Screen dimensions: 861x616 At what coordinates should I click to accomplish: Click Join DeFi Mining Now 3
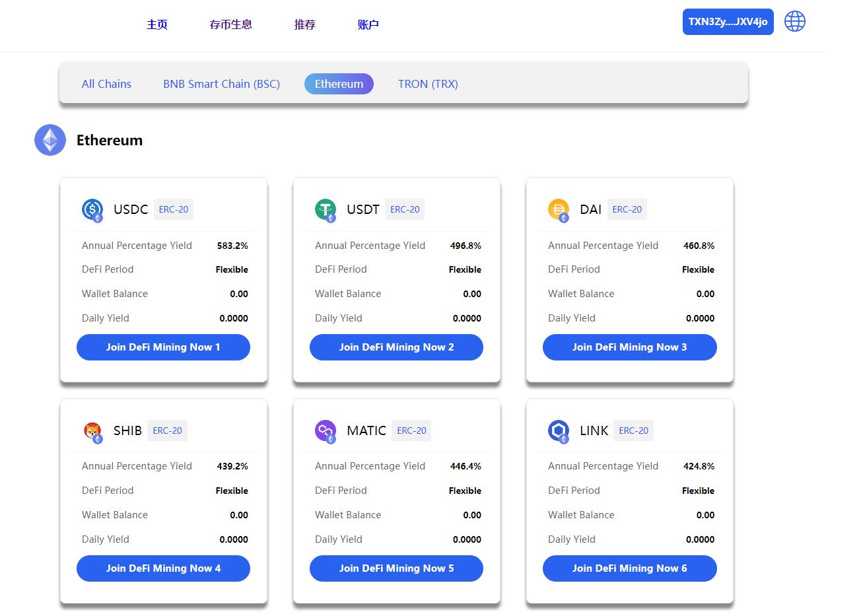629,347
